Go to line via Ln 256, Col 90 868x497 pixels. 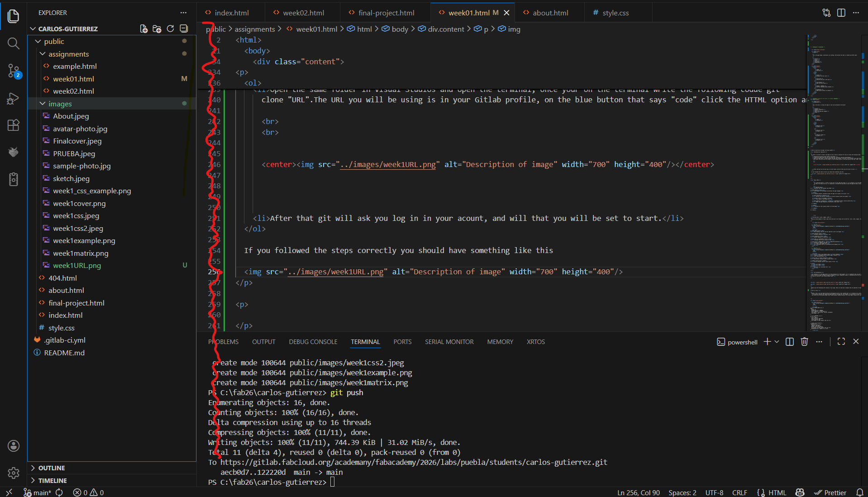click(x=638, y=492)
